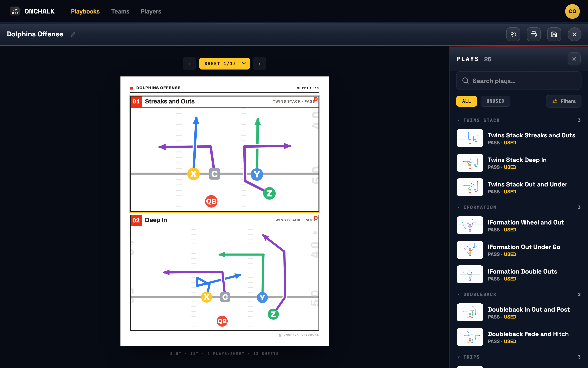This screenshot has width=588, height=368.
Task: Print the playbook with printer icon
Action: coord(533,34)
